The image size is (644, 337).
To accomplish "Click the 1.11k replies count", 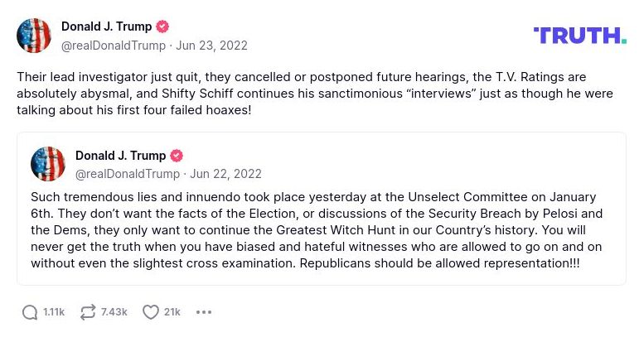I will pos(54,312).
